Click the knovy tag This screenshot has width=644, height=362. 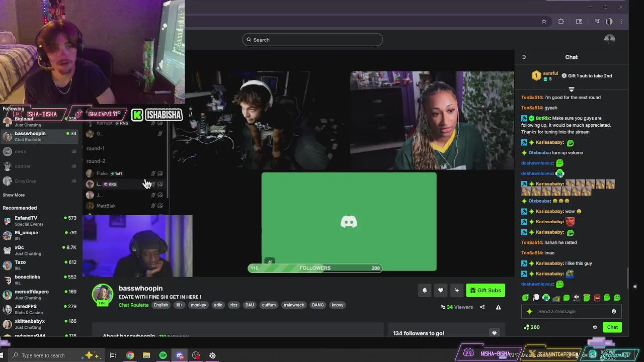tap(337, 305)
